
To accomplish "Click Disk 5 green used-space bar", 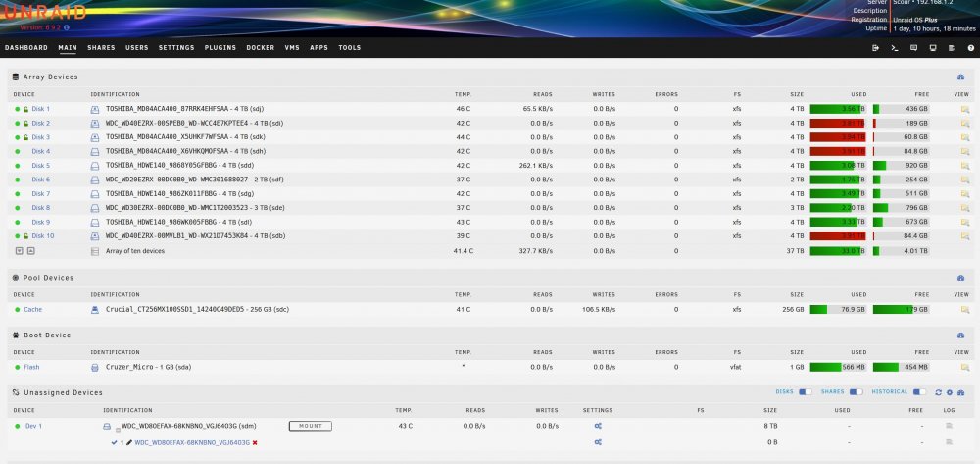I will click(838, 166).
